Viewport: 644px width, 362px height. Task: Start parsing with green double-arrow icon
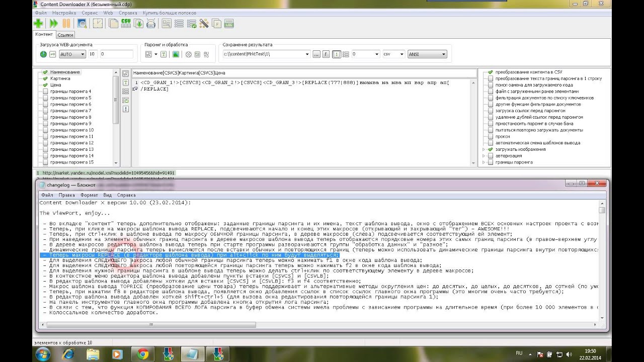click(x=53, y=23)
